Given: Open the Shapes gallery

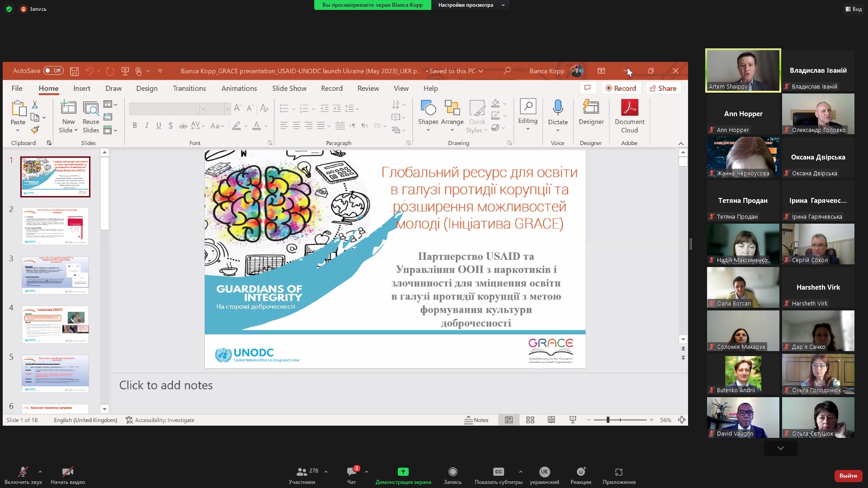Looking at the screenshot, I should (x=428, y=117).
